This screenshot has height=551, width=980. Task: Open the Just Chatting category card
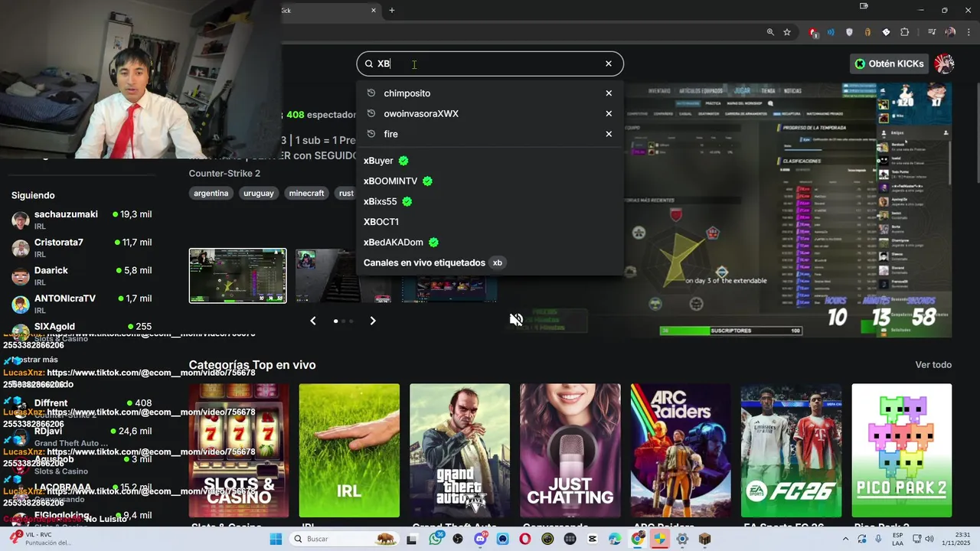click(570, 451)
